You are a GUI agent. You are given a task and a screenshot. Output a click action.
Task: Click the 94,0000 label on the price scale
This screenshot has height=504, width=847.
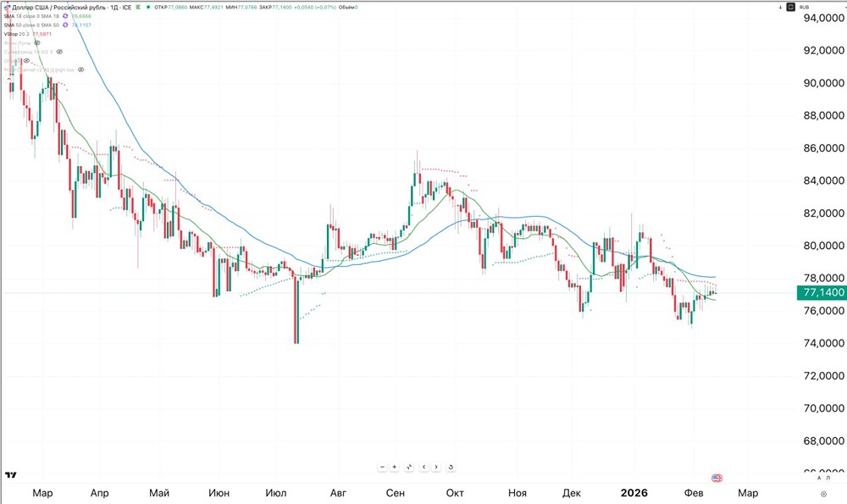click(824, 18)
